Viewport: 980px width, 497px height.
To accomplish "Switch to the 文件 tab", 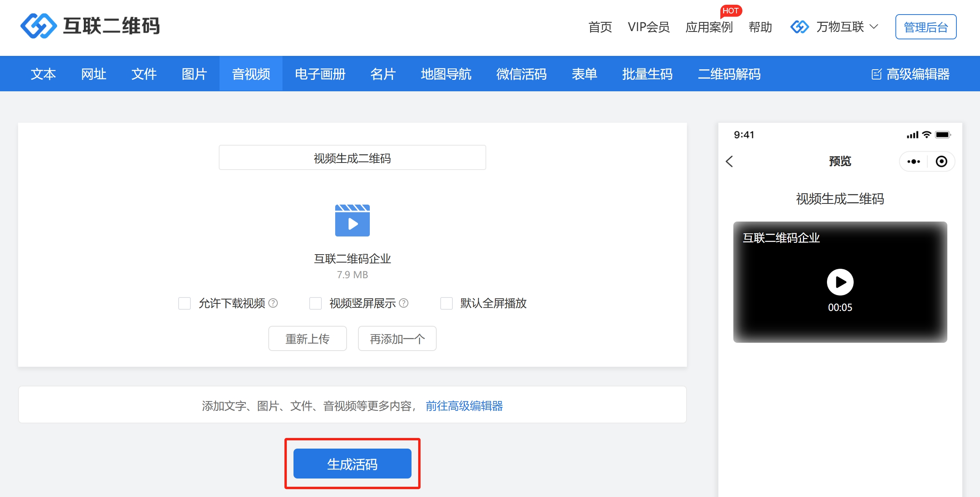I will (144, 74).
